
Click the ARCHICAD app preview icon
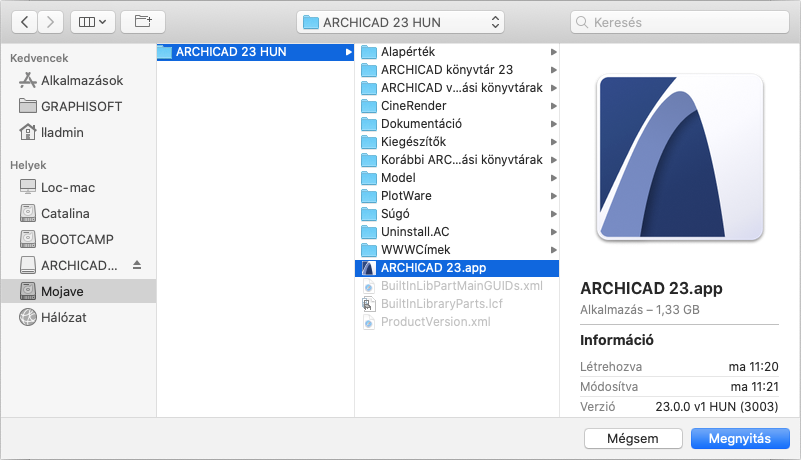coord(680,157)
